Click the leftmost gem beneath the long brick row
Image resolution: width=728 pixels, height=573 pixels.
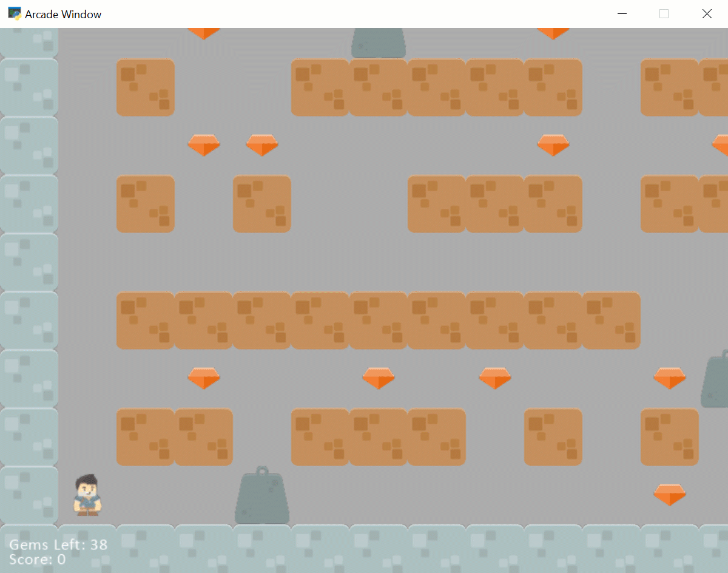point(204,378)
